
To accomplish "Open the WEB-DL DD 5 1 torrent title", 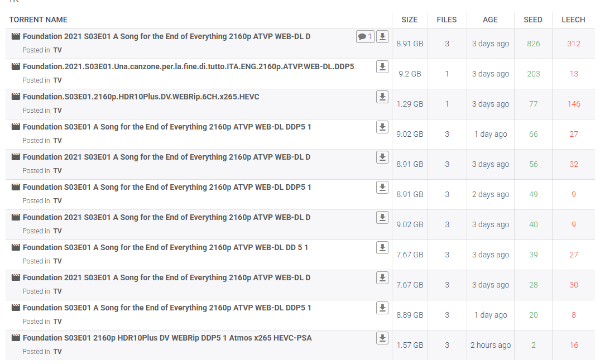I will 165,248.
